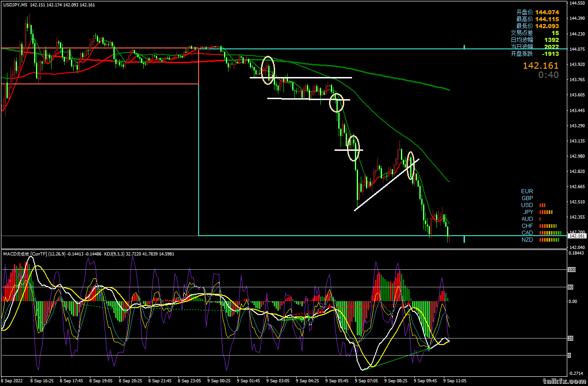The height and width of the screenshot is (386, 588).
Task: Click the JPY strength meter bars
Action: pos(546,212)
